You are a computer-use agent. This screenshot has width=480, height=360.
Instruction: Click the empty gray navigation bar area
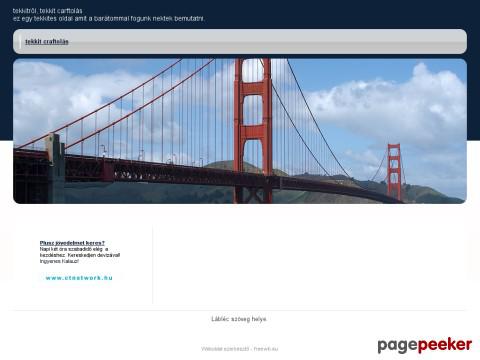pyautogui.click(x=267, y=42)
